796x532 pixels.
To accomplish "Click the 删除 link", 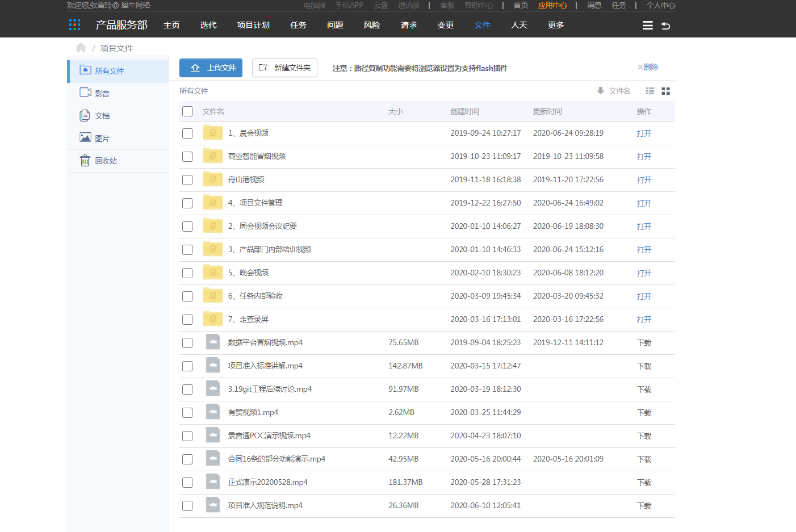I will point(648,67).
